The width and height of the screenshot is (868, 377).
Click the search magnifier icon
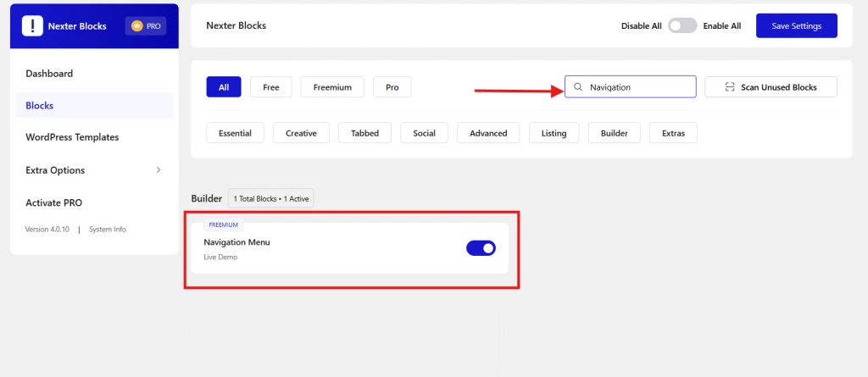tap(578, 87)
